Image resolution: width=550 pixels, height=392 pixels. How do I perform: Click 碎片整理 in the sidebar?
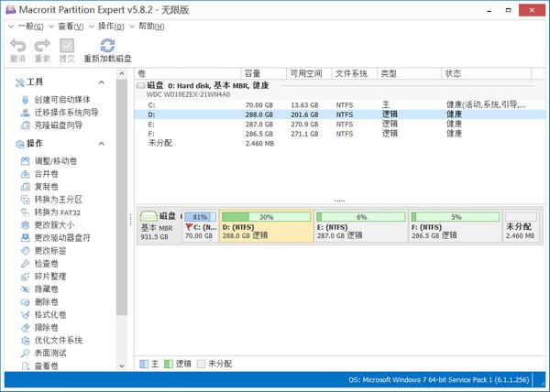pyautogui.click(x=52, y=276)
